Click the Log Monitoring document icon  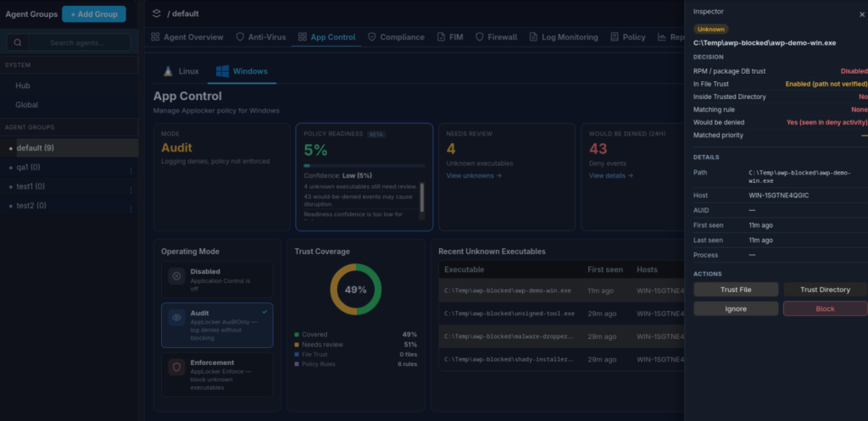tap(533, 37)
